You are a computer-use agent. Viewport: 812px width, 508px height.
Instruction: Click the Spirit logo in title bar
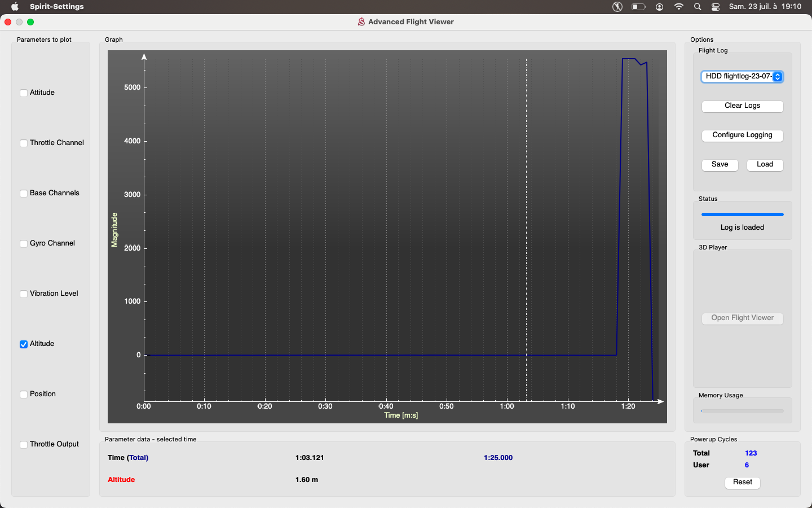[361, 22]
